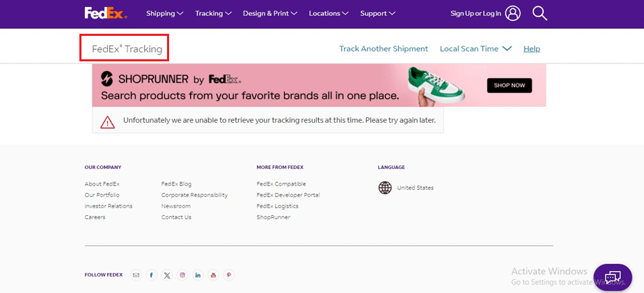Open About FedEx link
The height and width of the screenshot is (293, 644).
coord(102,184)
